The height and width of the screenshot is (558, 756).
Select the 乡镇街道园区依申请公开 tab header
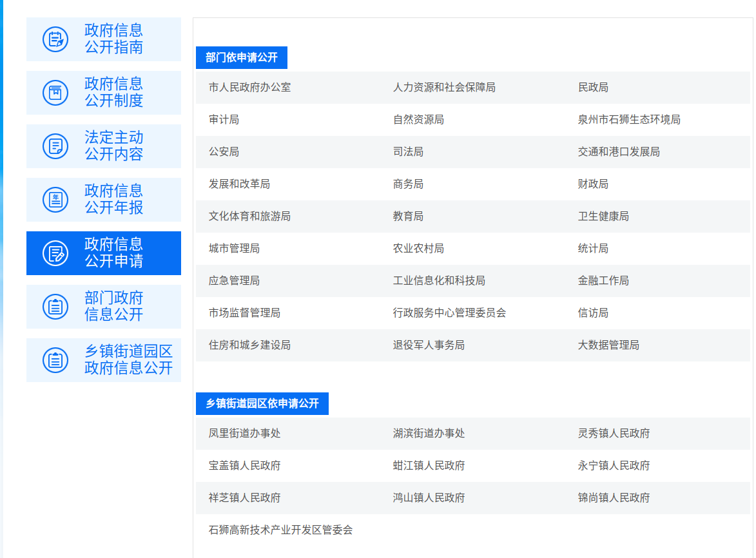click(x=262, y=404)
